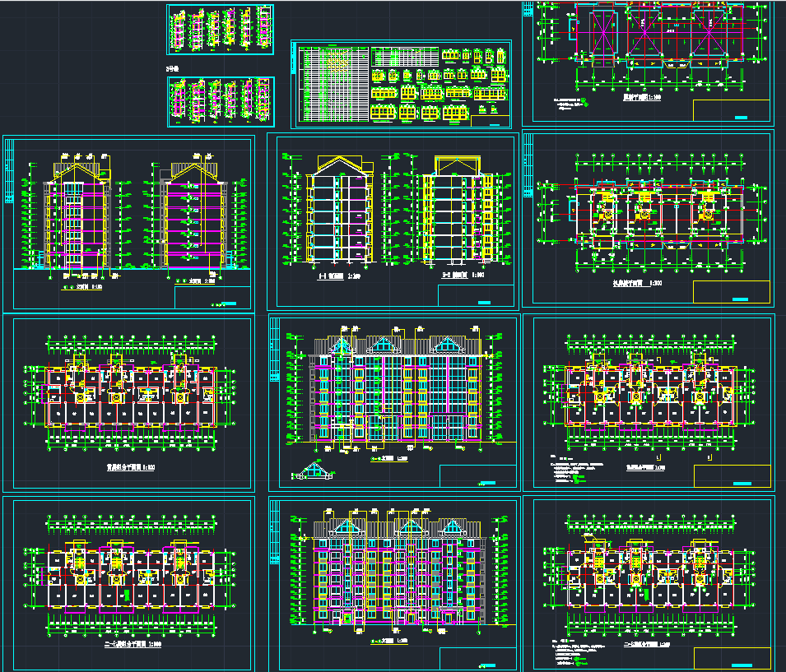Viewport: 786px width, 672px height.
Task: Select the lower small sheet of six wall details
Action: click(x=221, y=102)
